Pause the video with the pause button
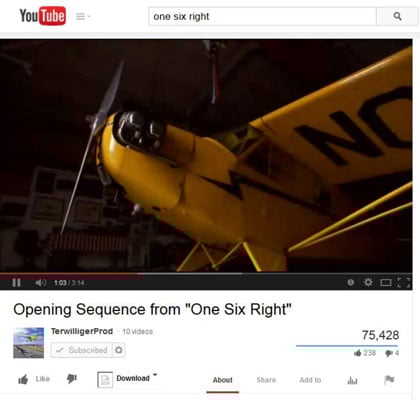 tap(16, 283)
